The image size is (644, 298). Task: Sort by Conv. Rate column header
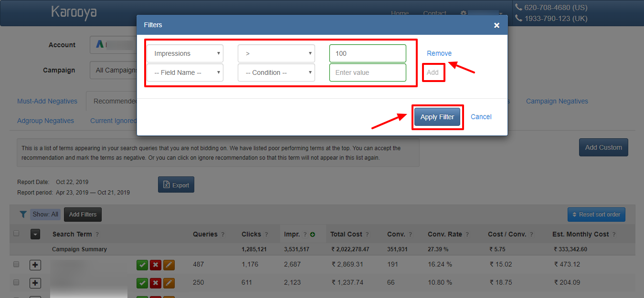click(x=445, y=234)
